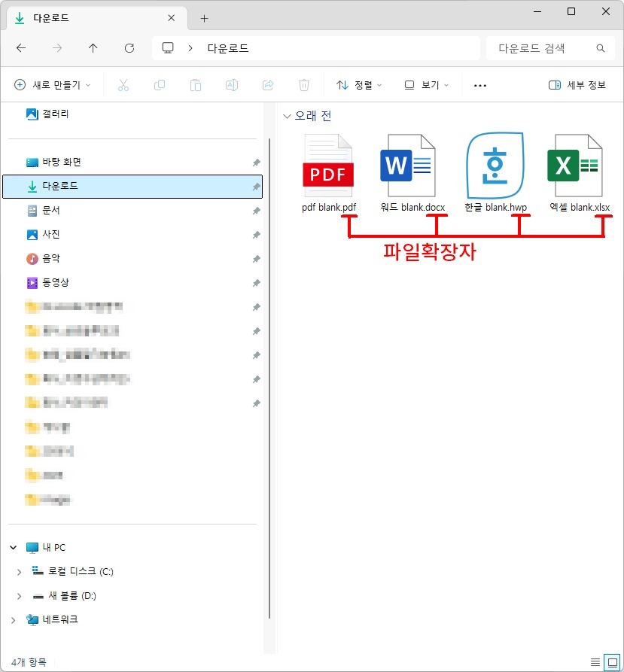Click the navigation pane vertical scrollbar
Viewport: 624px width, 672px height.
tap(269, 378)
